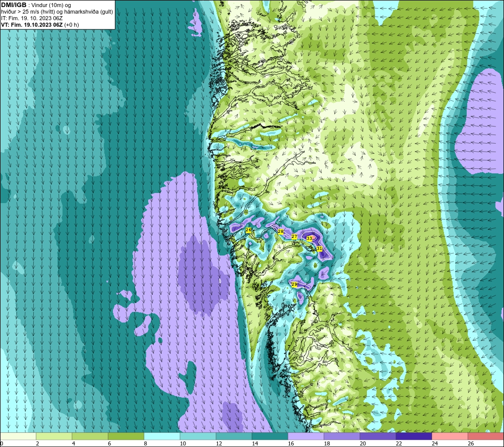Click the title line 'DMI/IGB : Vindur (10m) og'

pos(36,5)
